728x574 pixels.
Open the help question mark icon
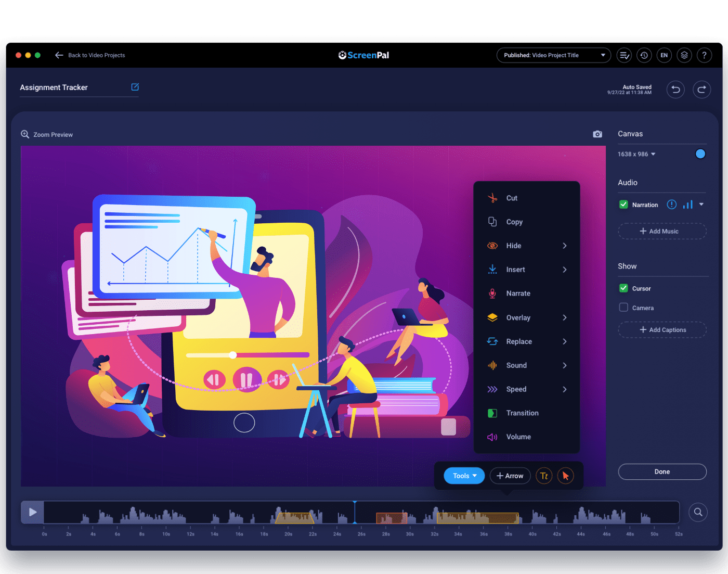[x=705, y=55]
